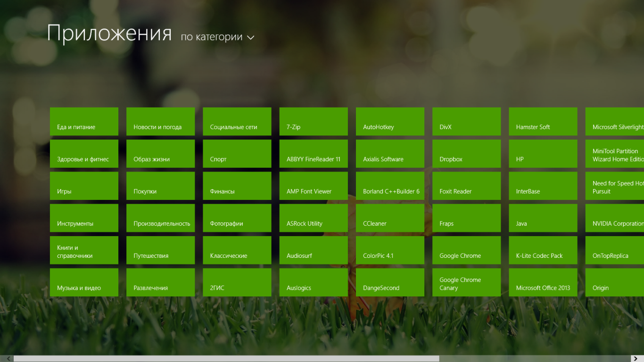Viewport: 644px width, 362px height.
Task: Go to the 'Microsoft Office 2013' tile
Action: [x=543, y=282]
